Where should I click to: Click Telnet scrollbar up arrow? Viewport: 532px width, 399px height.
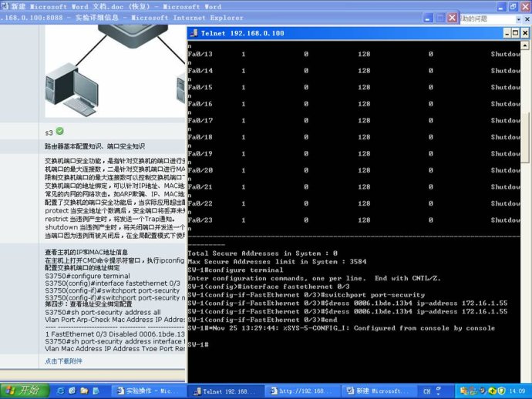pos(525,45)
